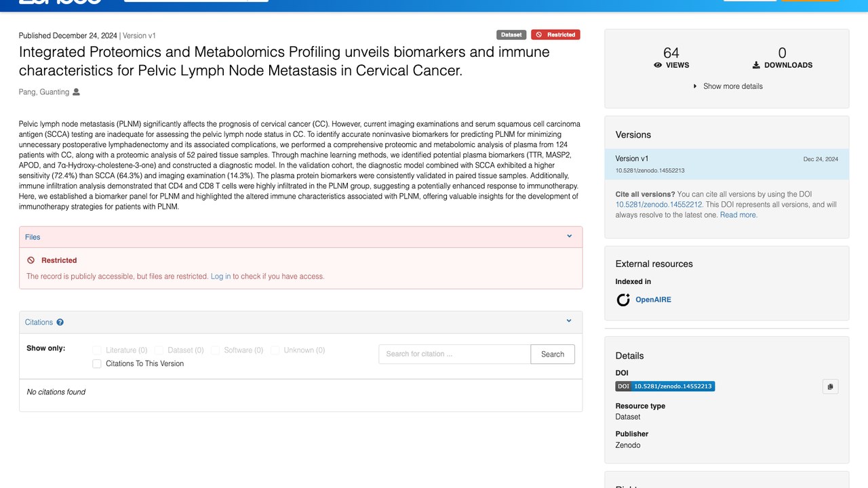The image size is (868, 488).
Task: Toggle the Dataset (0) filter checkbox
Action: [159, 350]
